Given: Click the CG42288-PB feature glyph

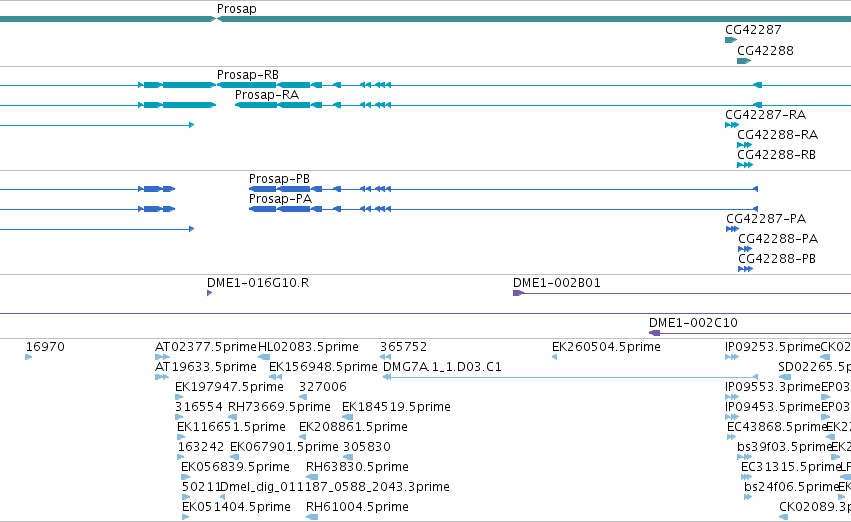Looking at the screenshot, I should point(745,269).
